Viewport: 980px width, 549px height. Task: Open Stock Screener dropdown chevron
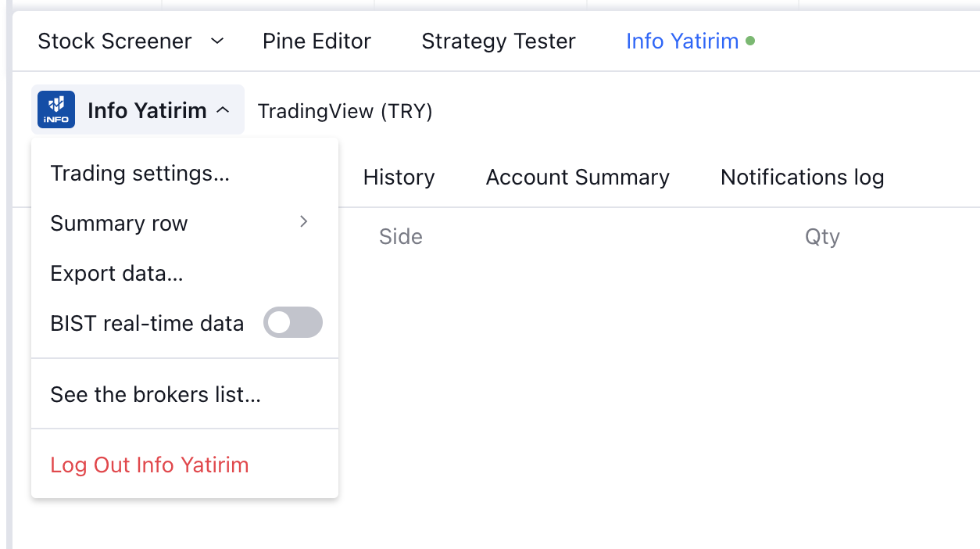click(218, 41)
